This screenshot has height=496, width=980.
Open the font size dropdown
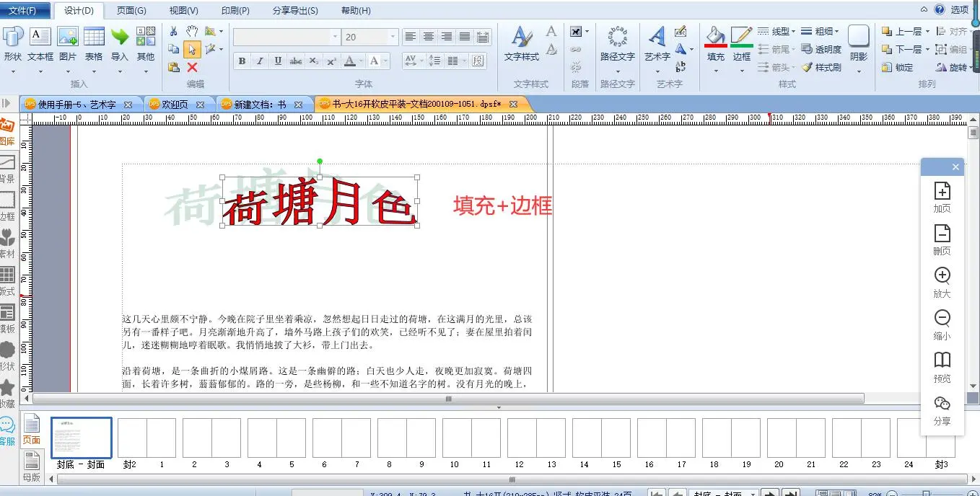393,37
